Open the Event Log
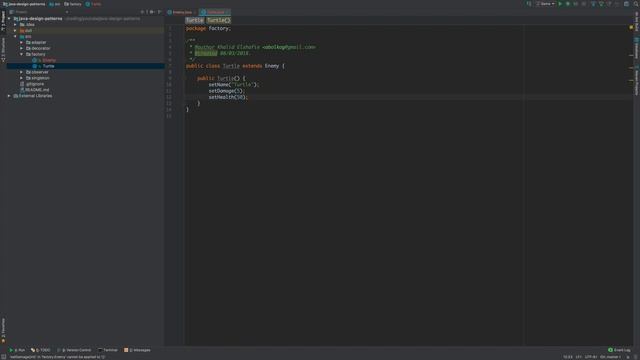The image size is (640, 360). pyautogui.click(x=619, y=350)
